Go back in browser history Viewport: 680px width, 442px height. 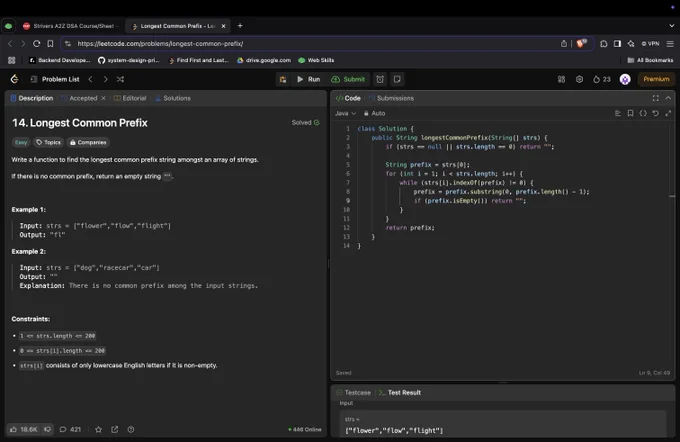[10, 44]
